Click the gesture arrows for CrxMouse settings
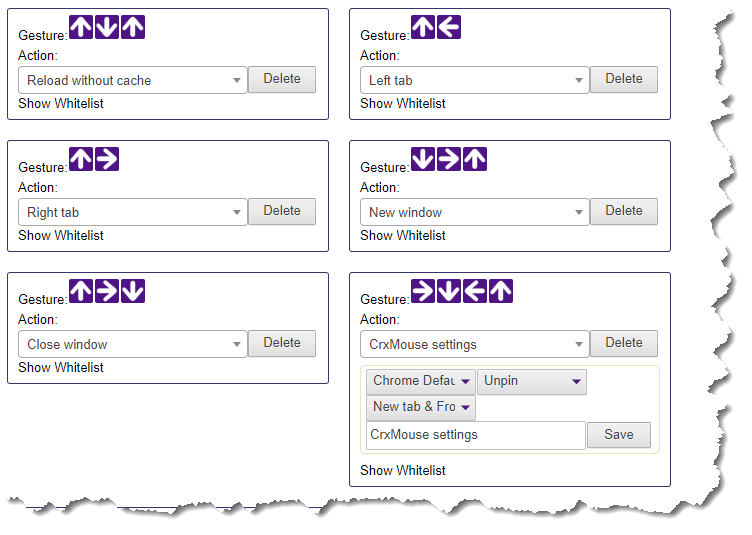752x535 pixels. (x=462, y=291)
